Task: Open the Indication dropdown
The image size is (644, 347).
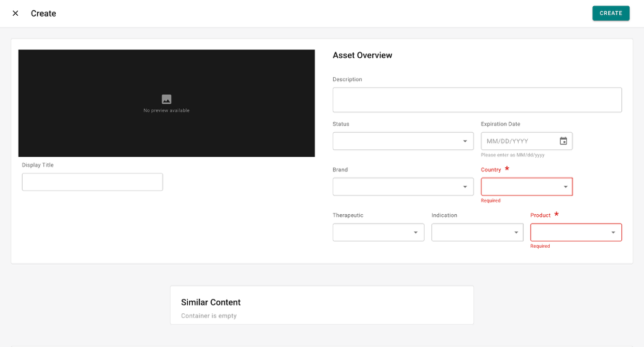Action: click(477, 232)
